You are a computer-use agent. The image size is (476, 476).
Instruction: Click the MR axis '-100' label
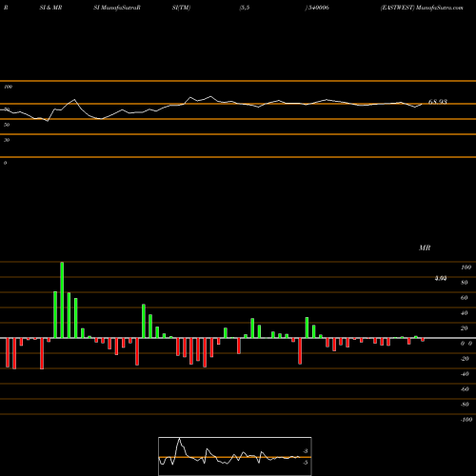pos(466,420)
